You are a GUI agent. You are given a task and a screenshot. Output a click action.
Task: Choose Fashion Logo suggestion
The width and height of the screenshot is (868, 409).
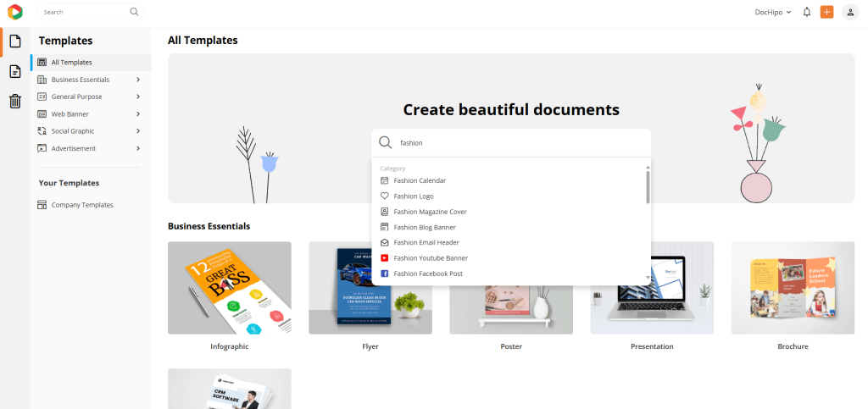tap(414, 196)
